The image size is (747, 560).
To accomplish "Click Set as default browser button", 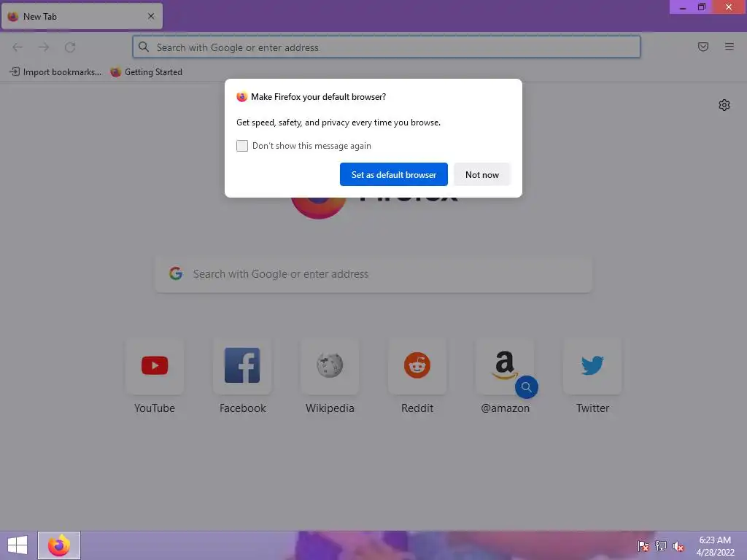I will [393, 174].
